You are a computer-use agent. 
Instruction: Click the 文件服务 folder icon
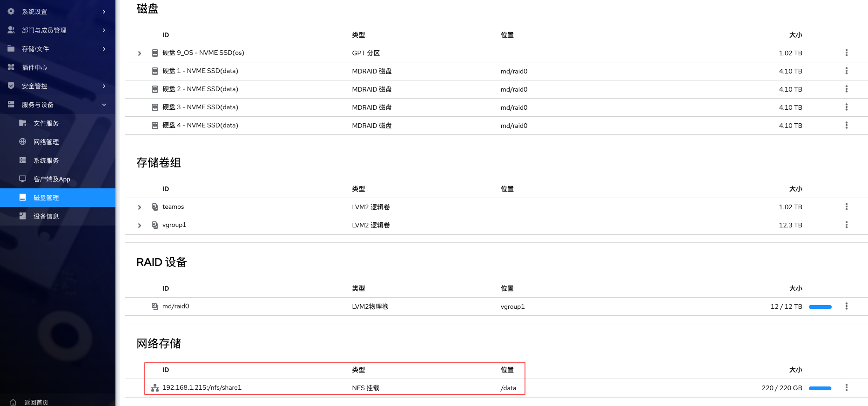(22, 123)
